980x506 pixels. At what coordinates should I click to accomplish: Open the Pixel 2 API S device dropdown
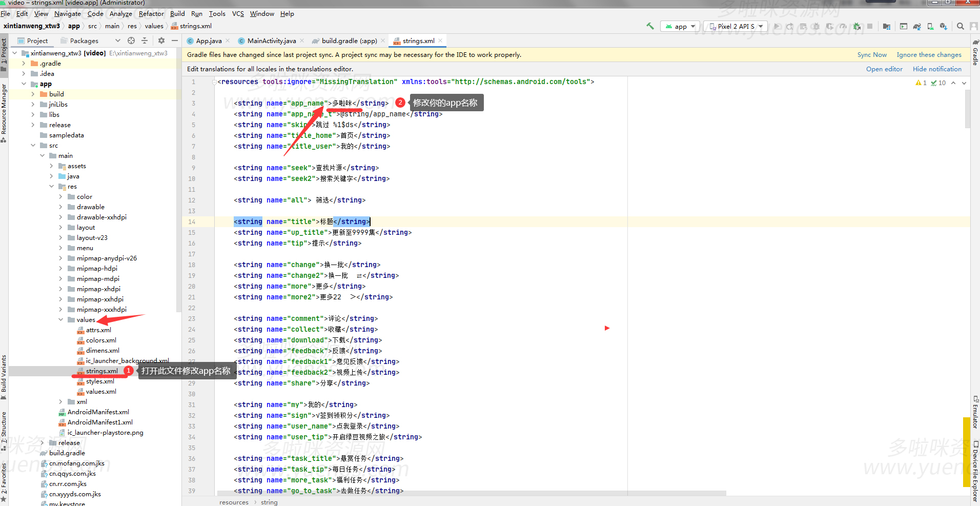pos(736,26)
